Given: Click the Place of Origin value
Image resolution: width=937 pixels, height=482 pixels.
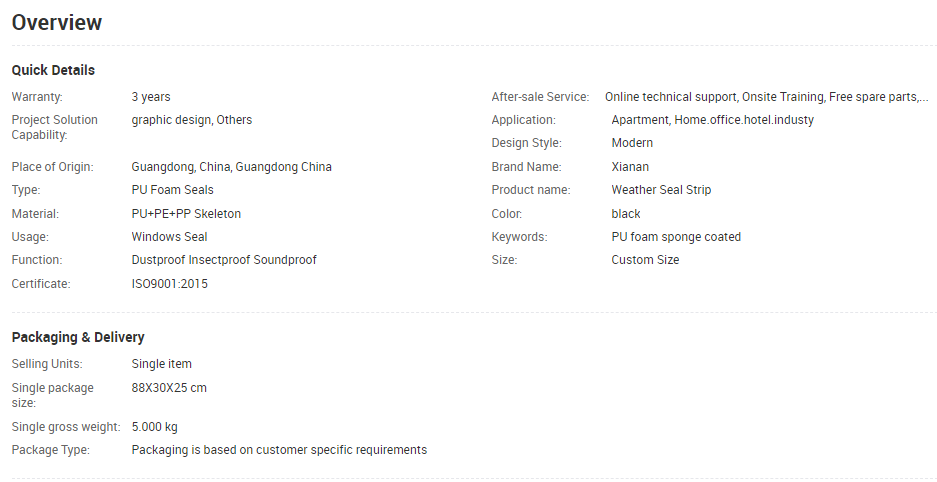Looking at the screenshot, I should click(231, 167).
